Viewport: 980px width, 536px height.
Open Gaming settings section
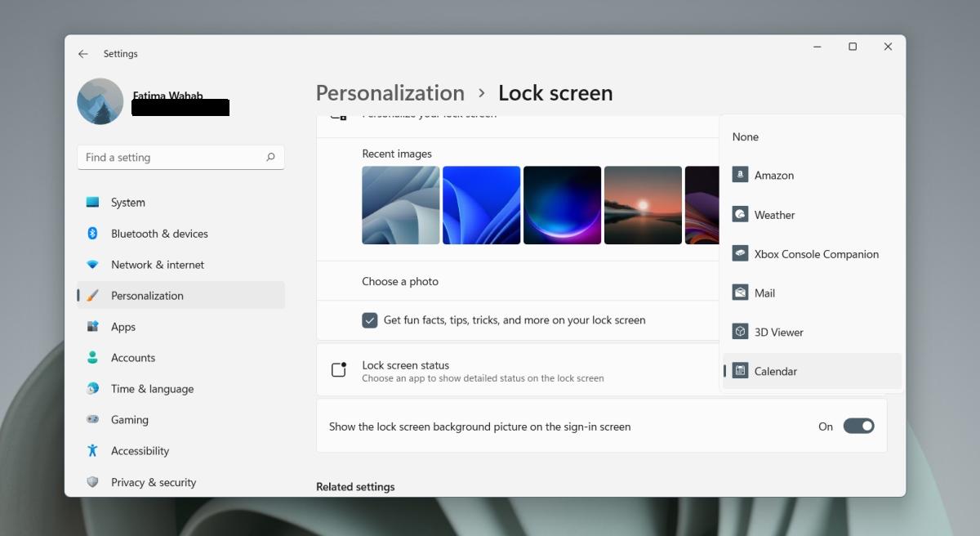pos(180,420)
